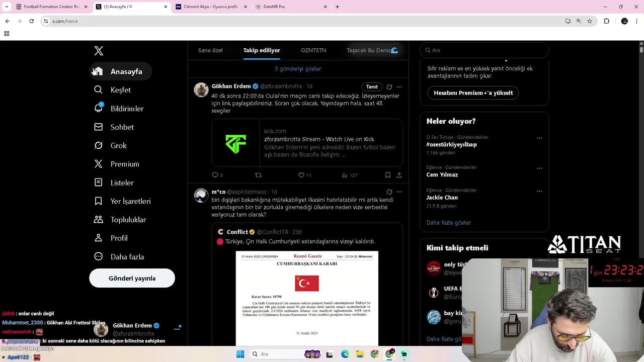Go back in browser history
Viewport: 644px width, 362px height.
coord(7,21)
